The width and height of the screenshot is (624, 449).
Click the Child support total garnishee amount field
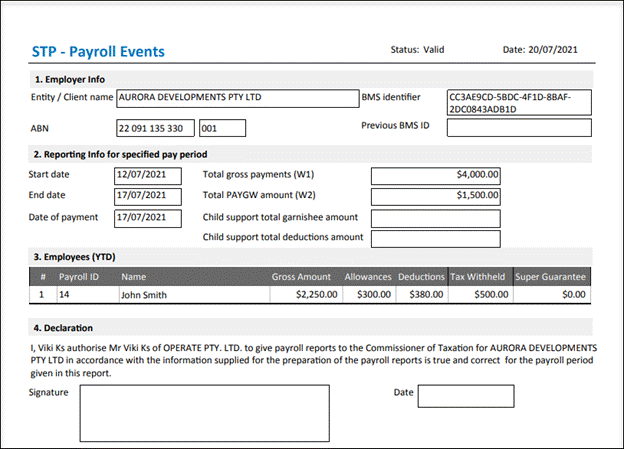pos(435,217)
